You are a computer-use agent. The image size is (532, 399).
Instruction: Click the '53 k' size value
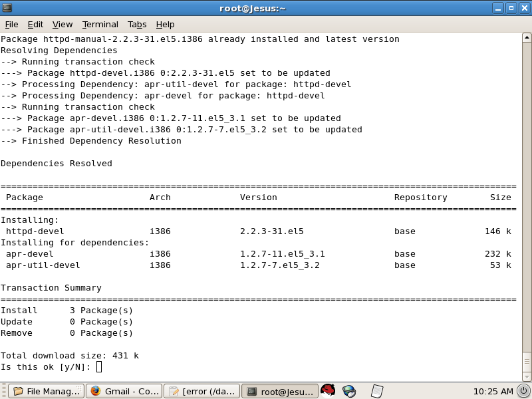pos(501,265)
